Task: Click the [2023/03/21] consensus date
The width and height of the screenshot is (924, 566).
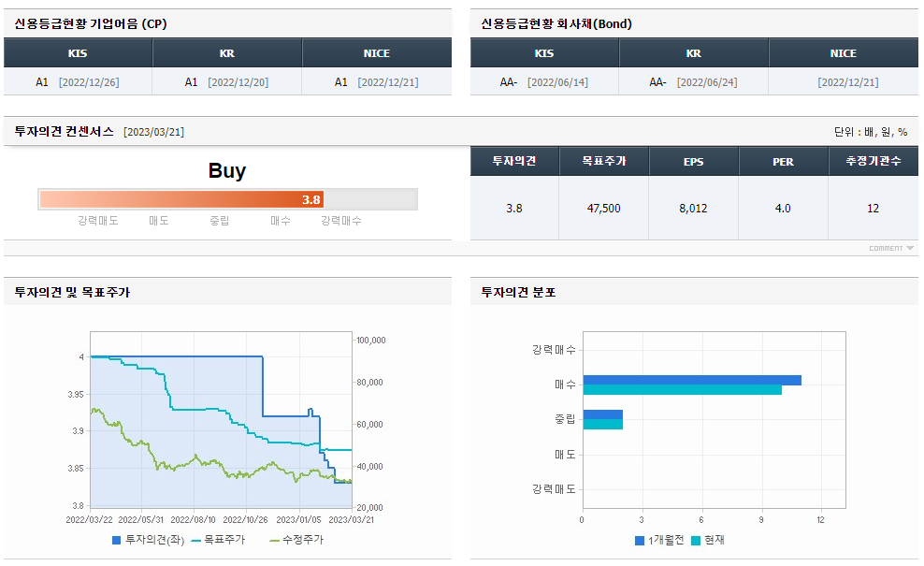Action: (153, 132)
